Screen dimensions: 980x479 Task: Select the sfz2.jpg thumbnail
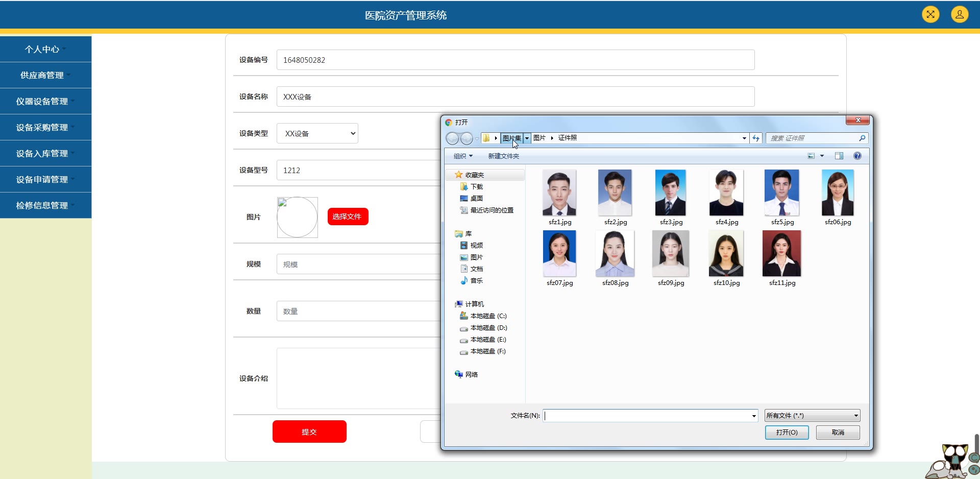pos(615,193)
